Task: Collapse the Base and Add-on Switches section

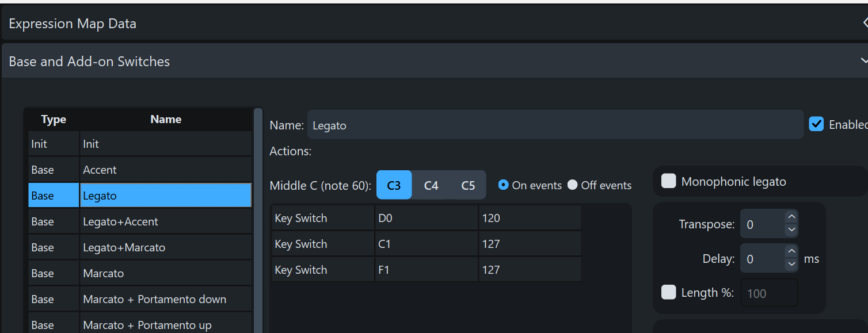Action: tap(863, 61)
